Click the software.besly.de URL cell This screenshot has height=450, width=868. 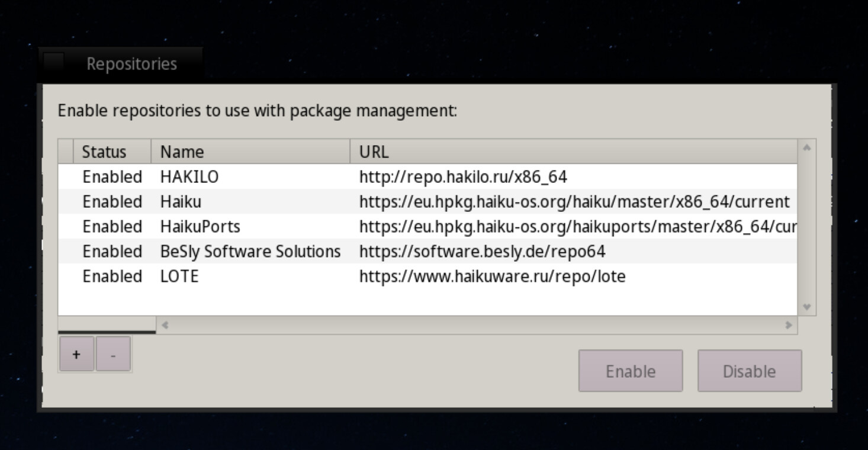click(482, 252)
